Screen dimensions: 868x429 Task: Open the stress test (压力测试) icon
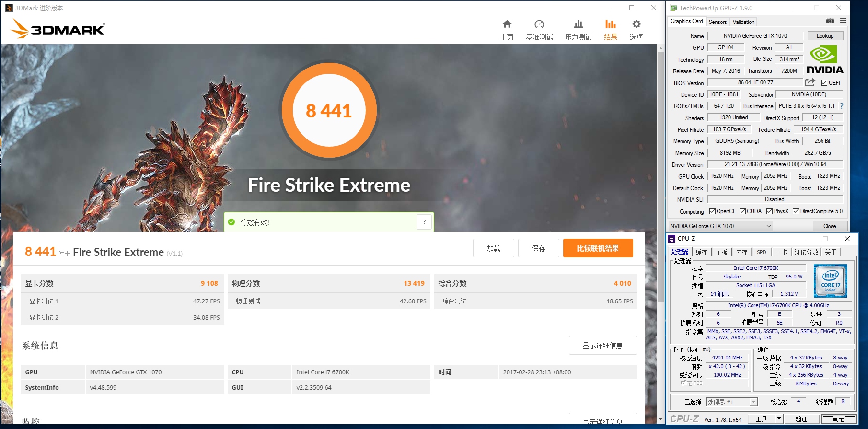[x=579, y=24]
